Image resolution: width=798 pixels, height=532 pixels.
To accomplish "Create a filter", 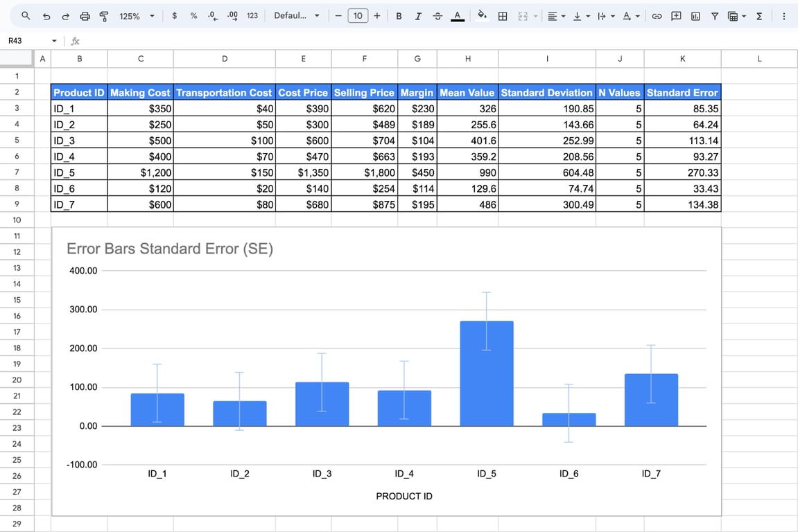I will click(x=715, y=16).
